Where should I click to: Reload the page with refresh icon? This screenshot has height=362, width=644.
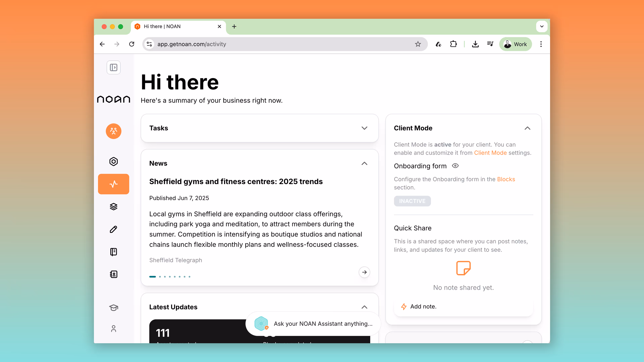(132, 44)
